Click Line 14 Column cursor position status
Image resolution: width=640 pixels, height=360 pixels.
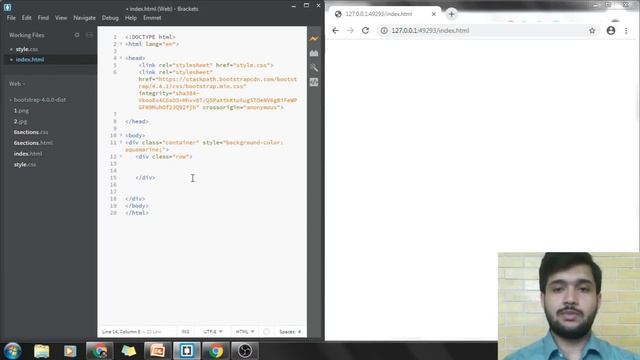click(121, 332)
